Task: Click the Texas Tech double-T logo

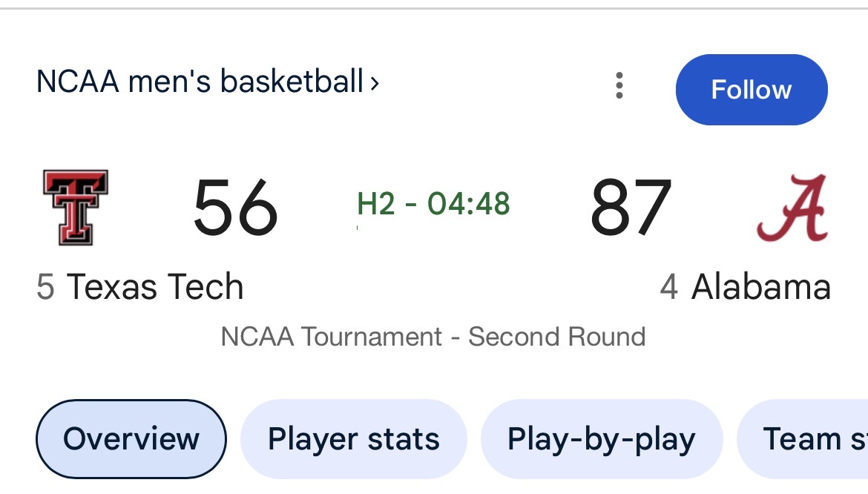Action: [x=76, y=208]
